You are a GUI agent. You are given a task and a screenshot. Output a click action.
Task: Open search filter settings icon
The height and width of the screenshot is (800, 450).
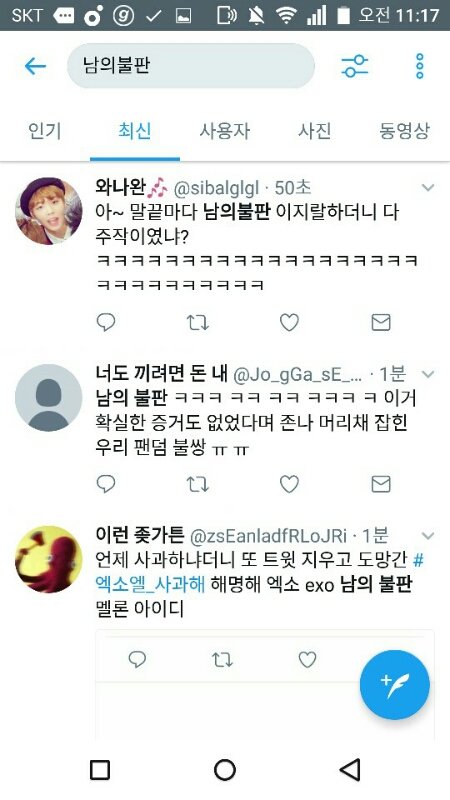(x=355, y=66)
